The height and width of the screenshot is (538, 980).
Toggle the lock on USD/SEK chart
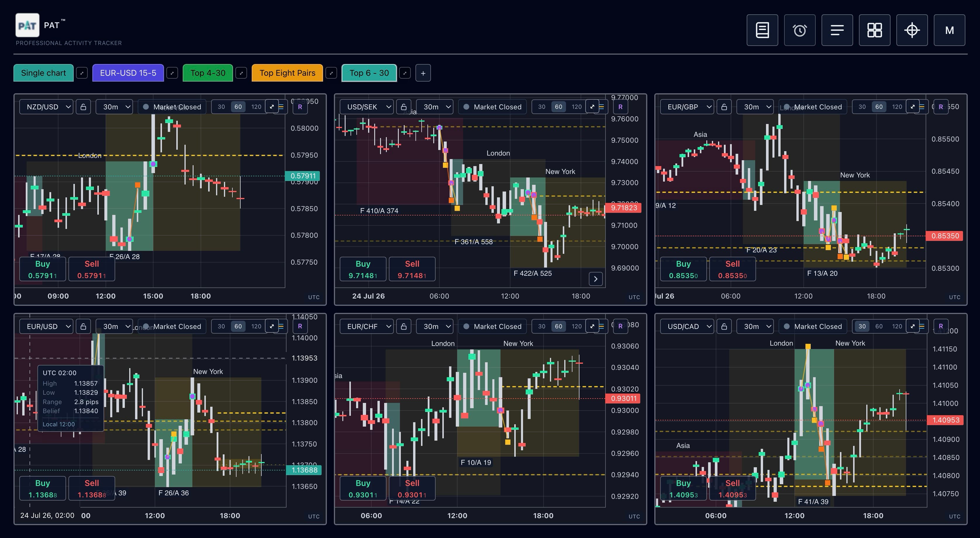(x=404, y=107)
